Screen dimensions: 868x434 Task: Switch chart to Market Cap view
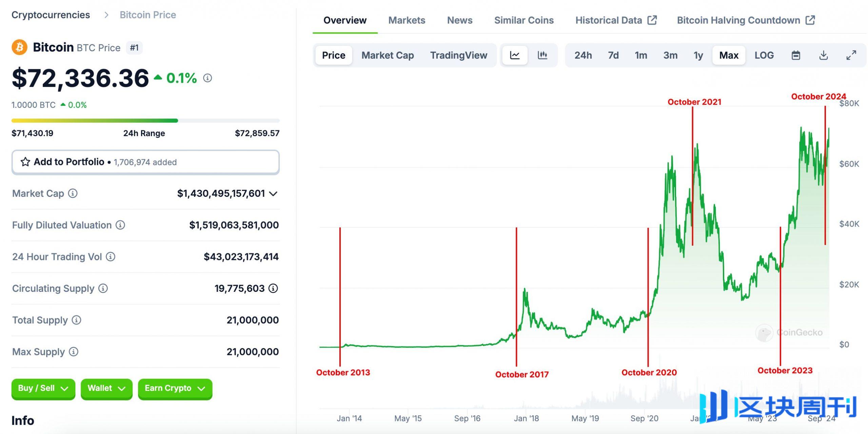[x=388, y=55]
